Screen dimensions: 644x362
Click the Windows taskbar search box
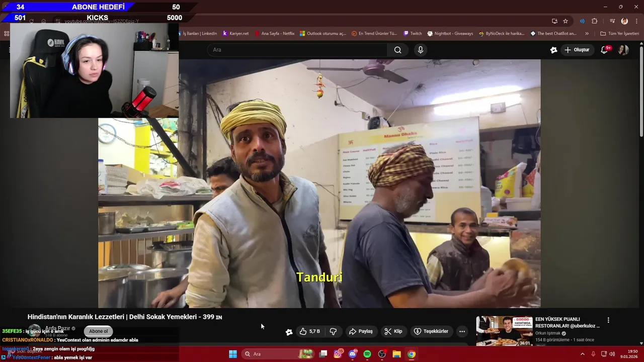click(x=279, y=354)
